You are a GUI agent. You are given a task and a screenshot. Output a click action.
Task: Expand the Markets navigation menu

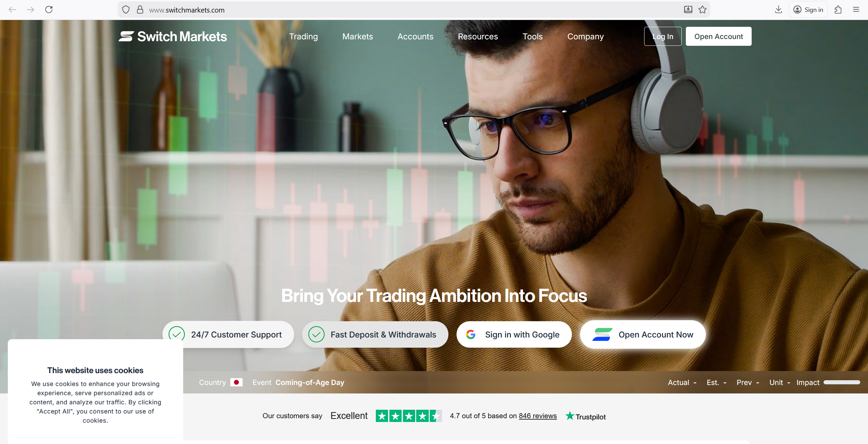[358, 36]
